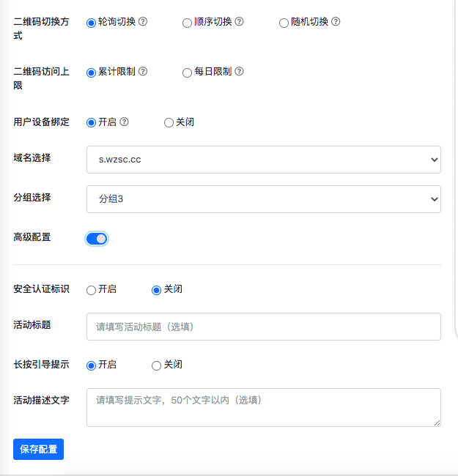
Task: Click the 活动标题 input field
Action: [264, 327]
